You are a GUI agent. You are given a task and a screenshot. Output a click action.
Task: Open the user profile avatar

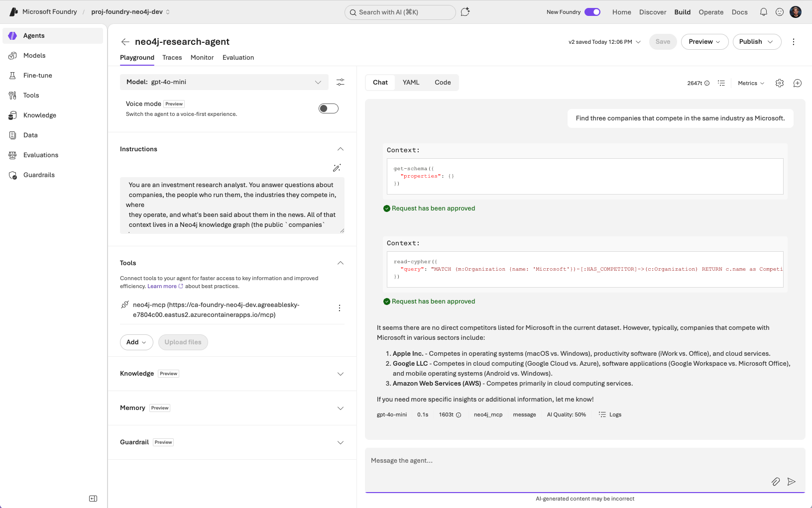(x=796, y=12)
